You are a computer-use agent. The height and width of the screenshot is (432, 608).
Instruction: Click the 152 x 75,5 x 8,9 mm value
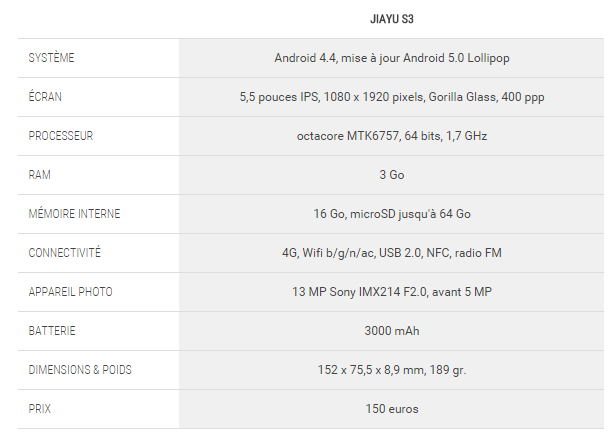point(392,370)
